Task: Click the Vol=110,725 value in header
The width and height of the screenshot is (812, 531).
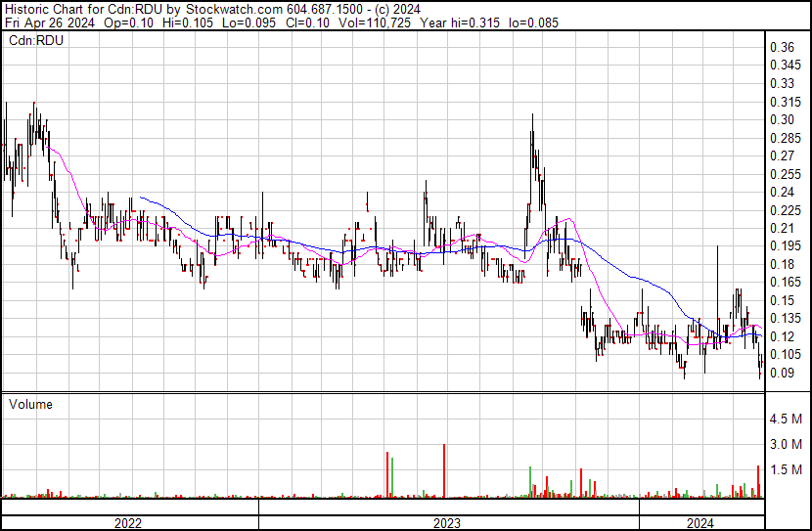Action: click(x=375, y=22)
